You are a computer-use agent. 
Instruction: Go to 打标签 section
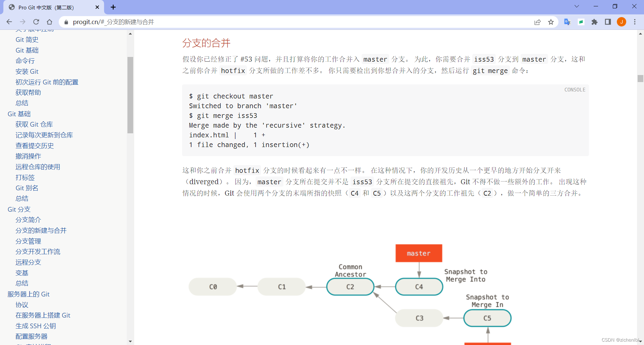point(25,178)
